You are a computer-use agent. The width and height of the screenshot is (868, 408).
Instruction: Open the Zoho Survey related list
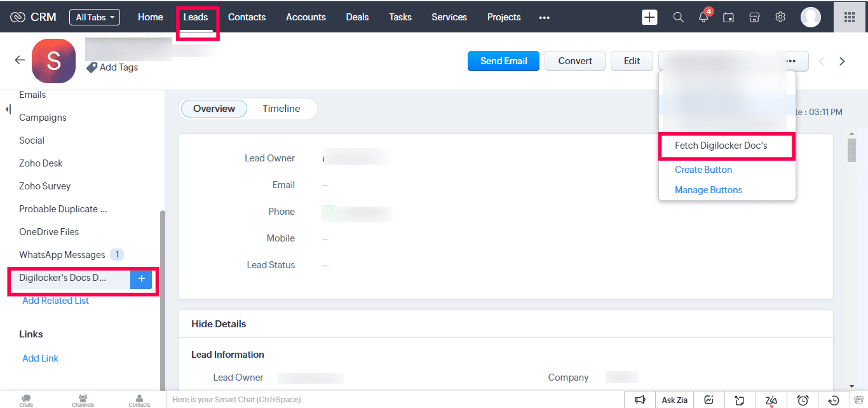point(44,186)
